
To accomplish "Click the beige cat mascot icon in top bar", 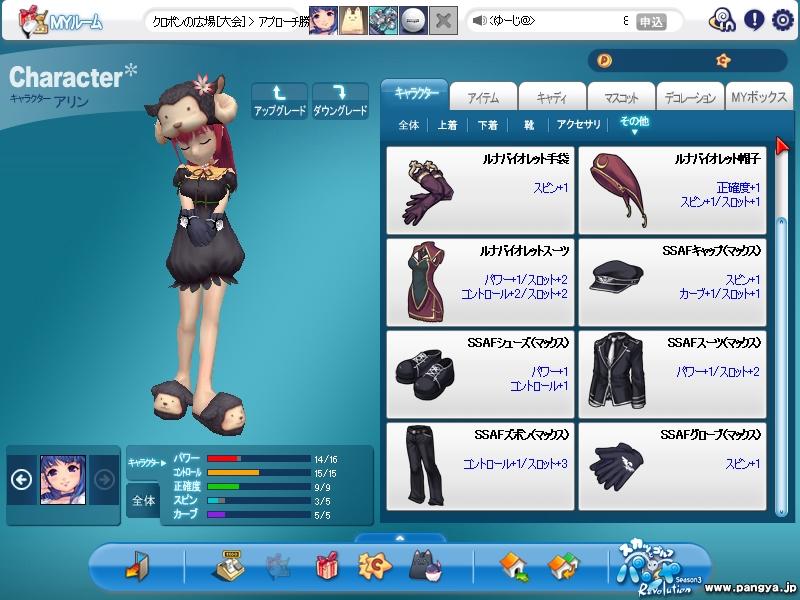I will tap(353, 20).
